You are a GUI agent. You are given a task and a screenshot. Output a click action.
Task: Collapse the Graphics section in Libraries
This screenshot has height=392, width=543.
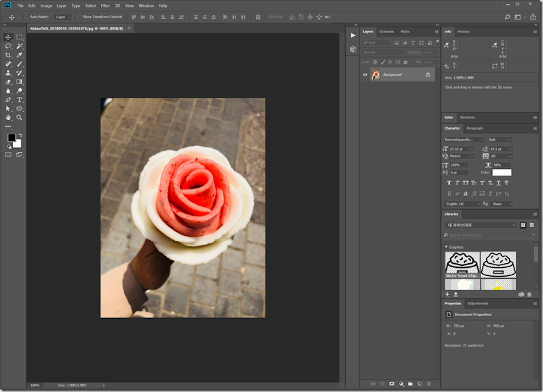(446, 247)
